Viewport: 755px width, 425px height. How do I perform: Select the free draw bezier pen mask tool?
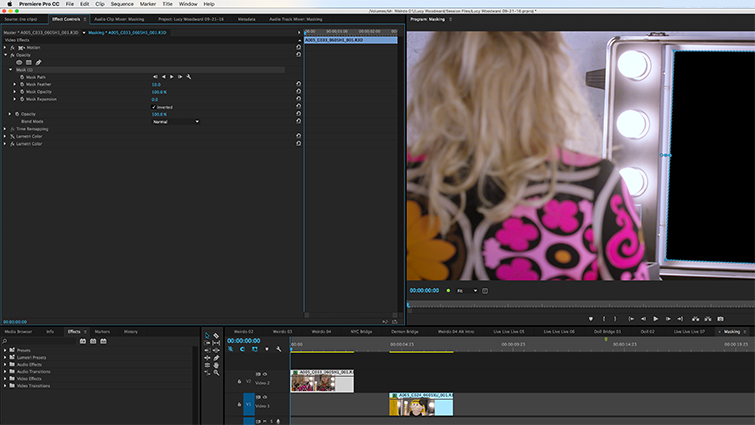(x=39, y=63)
